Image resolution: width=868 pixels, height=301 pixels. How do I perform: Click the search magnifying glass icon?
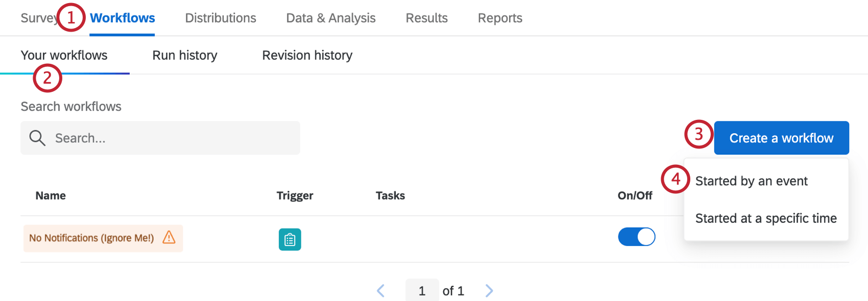click(37, 138)
